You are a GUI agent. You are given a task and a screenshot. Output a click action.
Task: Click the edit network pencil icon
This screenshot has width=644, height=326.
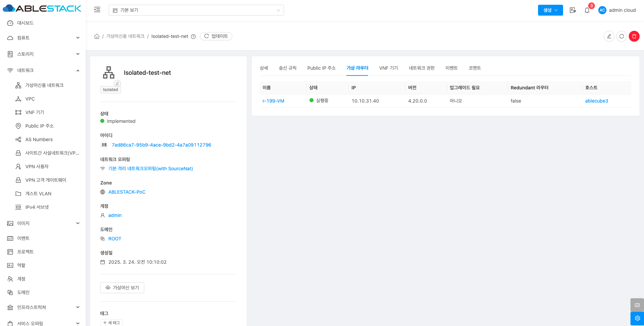[609, 36]
